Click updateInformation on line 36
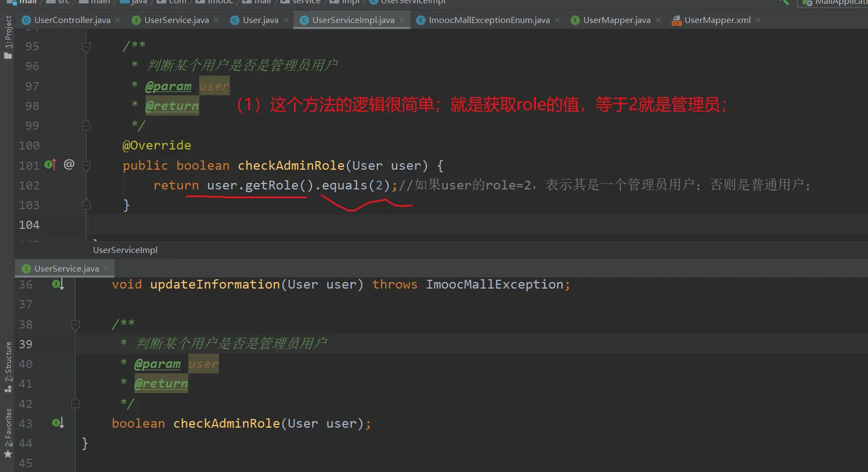 tap(215, 285)
